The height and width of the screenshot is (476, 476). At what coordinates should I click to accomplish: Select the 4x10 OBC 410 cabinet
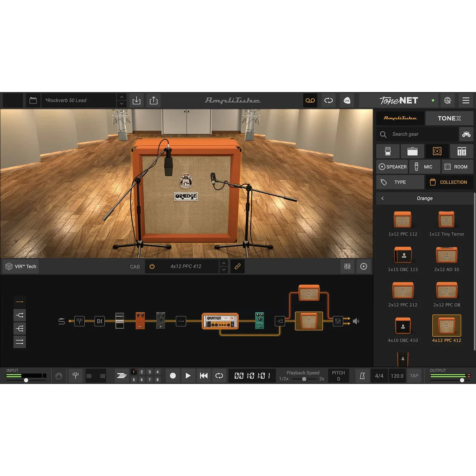click(x=403, y=330)
